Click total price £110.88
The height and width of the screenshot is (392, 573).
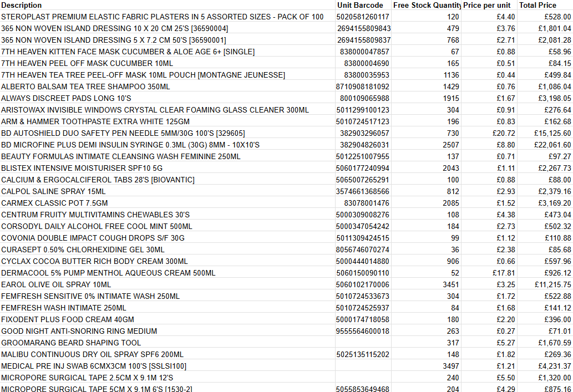[x=557, y=239]
